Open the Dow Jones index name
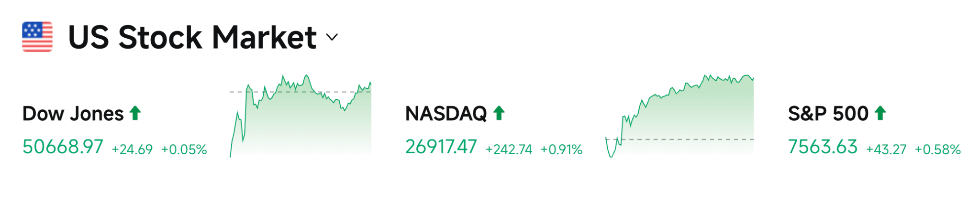This screenshot has height=202, width=980. (x=73, y=114)
